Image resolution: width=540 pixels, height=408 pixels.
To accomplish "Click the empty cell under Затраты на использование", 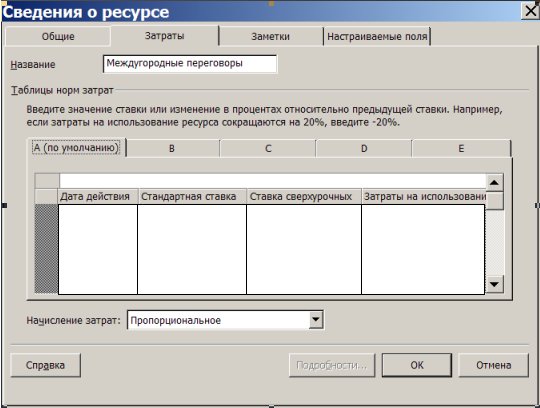I will click(x=423, y=249).
